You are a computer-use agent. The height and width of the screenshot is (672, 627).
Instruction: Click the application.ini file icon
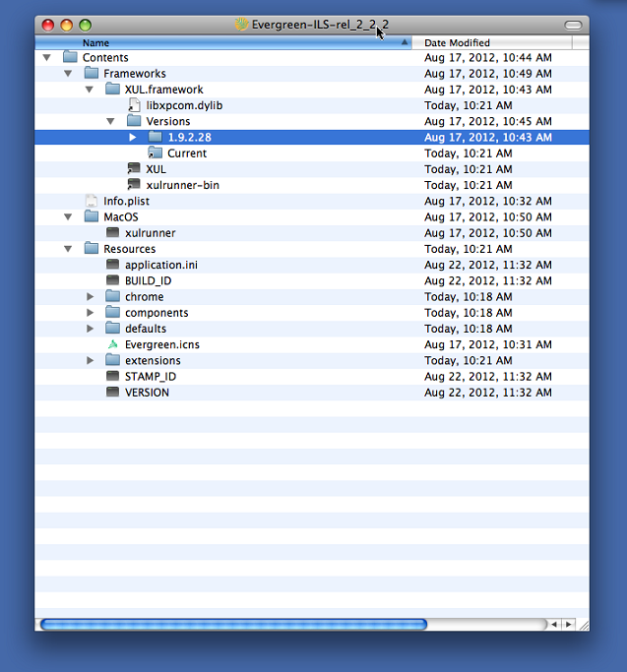point(112,265)
